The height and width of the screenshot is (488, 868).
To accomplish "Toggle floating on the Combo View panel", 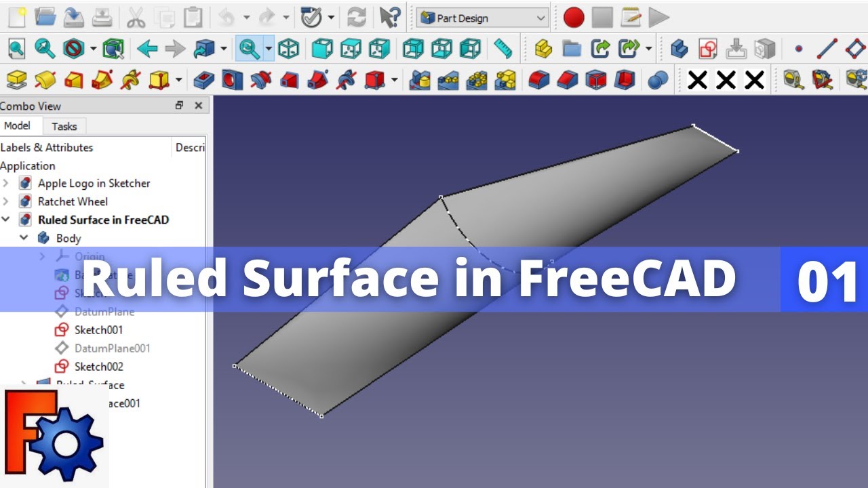I will [179, 105].
